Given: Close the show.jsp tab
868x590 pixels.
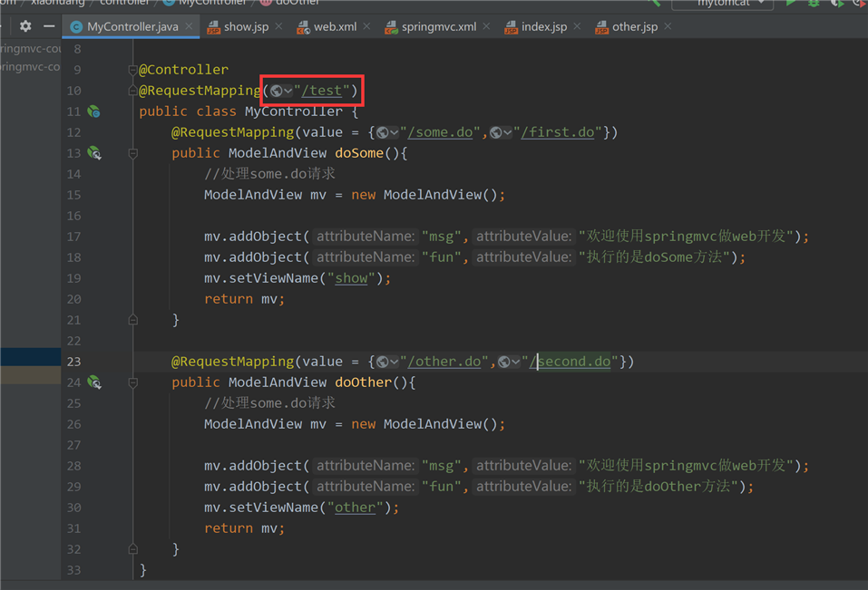Looking at the screenshot, I should 278,26.
